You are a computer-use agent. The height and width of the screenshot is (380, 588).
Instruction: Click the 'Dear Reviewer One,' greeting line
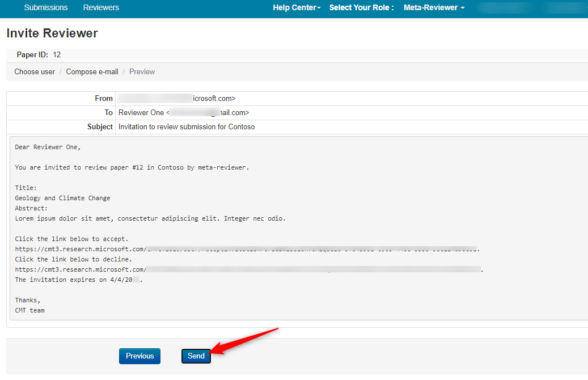[48, 147]
